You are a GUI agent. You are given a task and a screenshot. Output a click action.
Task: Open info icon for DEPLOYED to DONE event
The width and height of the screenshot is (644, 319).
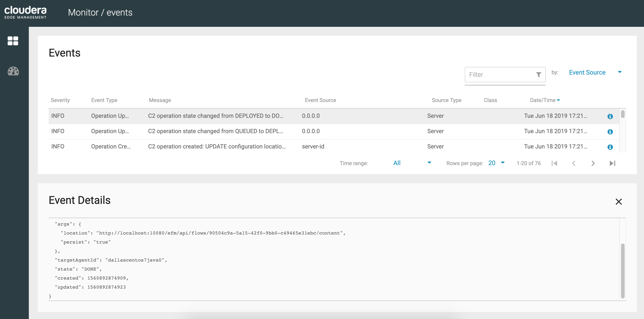[610, 116]
